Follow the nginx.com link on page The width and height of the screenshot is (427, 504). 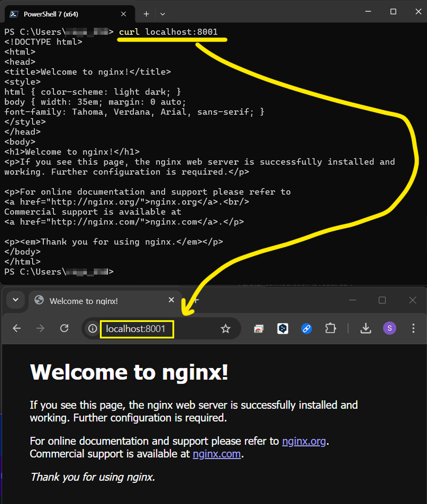click(217, 454)
